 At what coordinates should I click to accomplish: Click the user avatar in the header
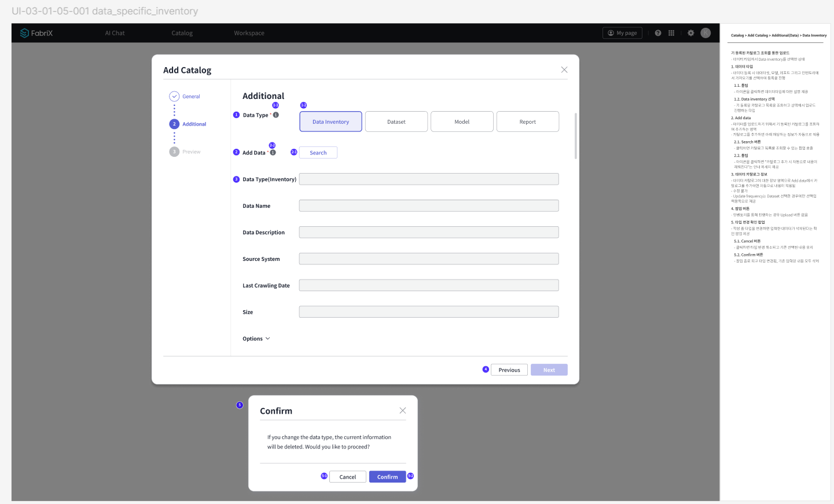[706, 33]
